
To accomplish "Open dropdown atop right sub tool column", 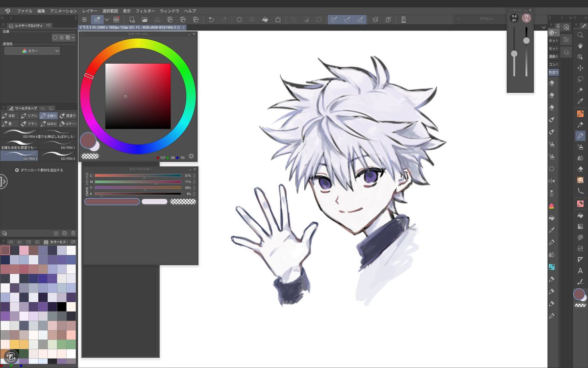I will pyautogui.click(x=554, y=32).
